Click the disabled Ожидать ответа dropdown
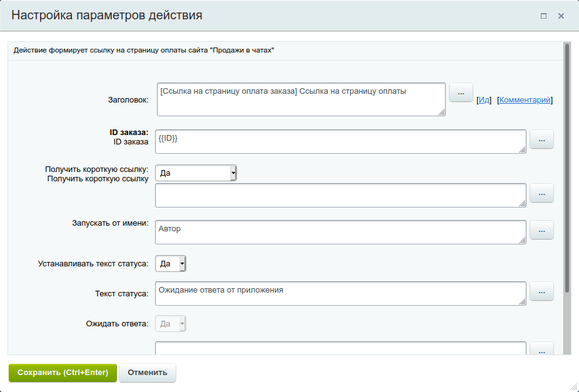The width and height of the screenshot is (579, 392). click(171, 324)
